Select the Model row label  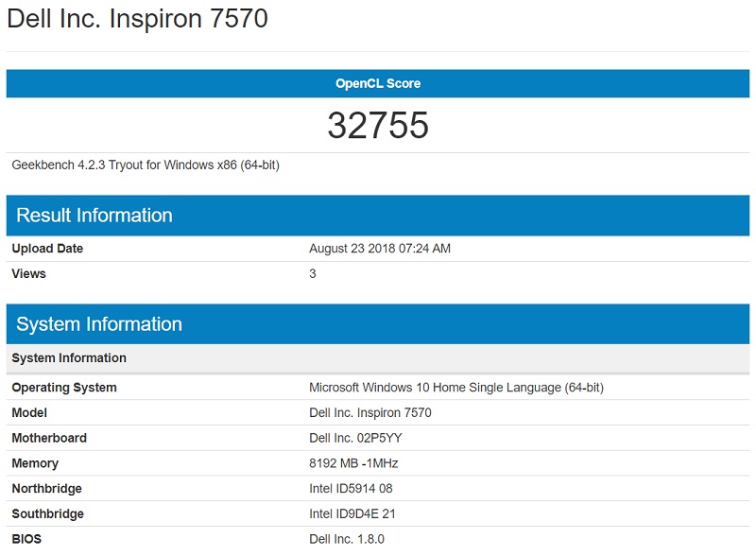[x=31, y=412]
